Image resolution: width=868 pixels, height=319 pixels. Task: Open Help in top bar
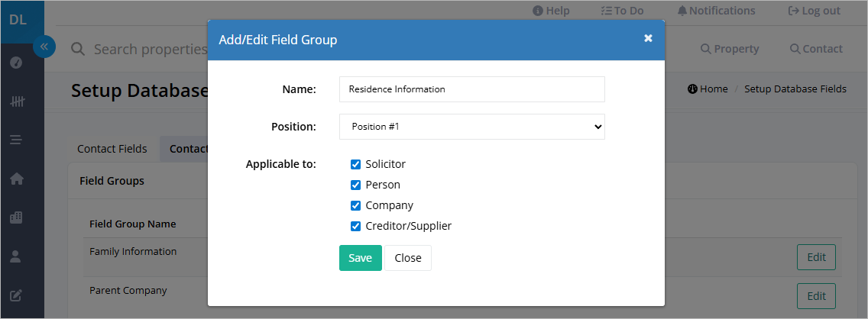(x=551, y=11)
